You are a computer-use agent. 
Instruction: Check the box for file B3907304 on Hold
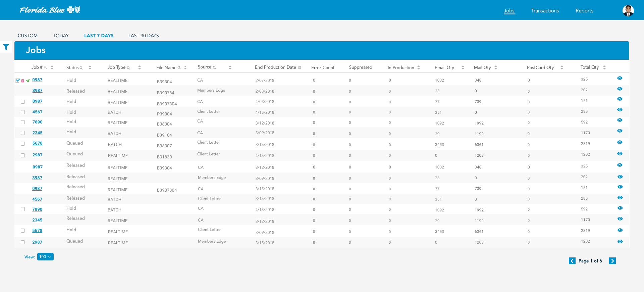(x=23, y=102)
